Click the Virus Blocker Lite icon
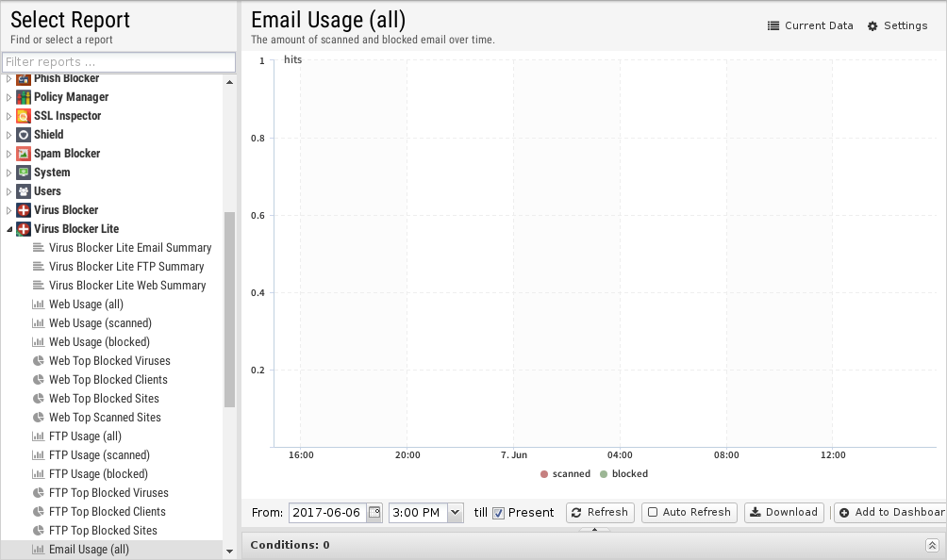This screenshot has width=947, height=560. pos(24,229)
